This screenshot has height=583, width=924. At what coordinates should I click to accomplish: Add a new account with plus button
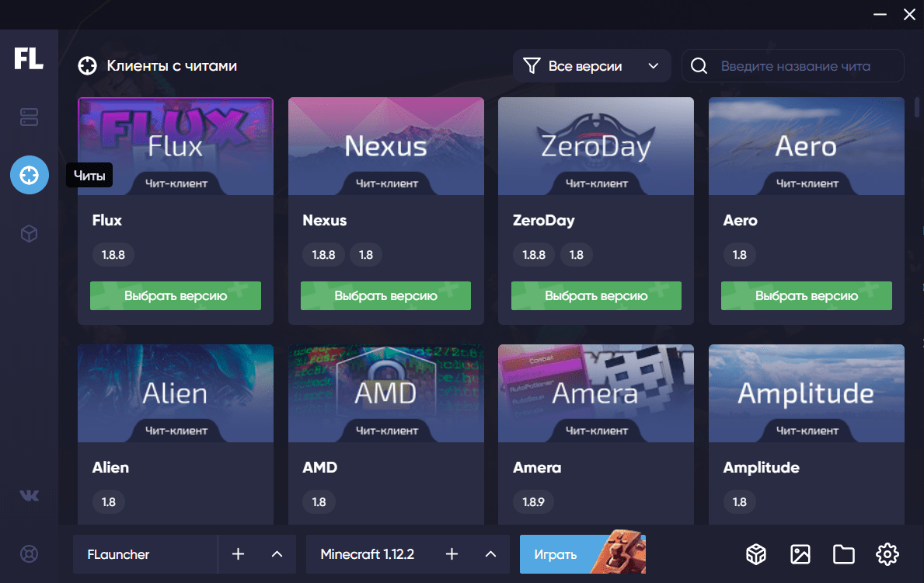238,554
